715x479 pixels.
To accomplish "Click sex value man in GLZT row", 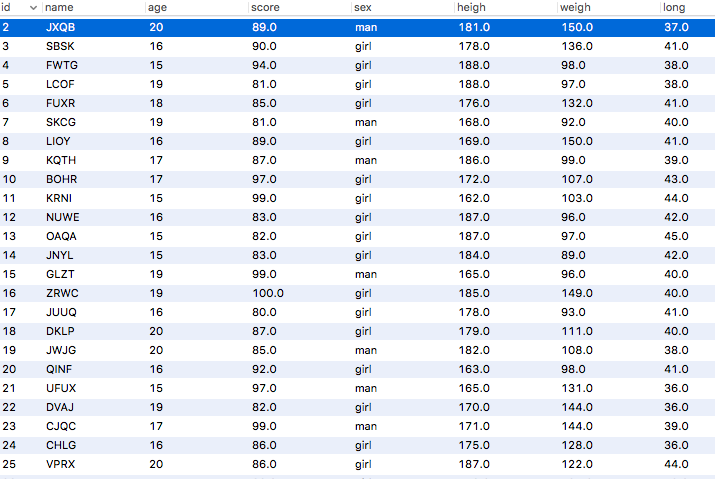I will tap(366, 274).
